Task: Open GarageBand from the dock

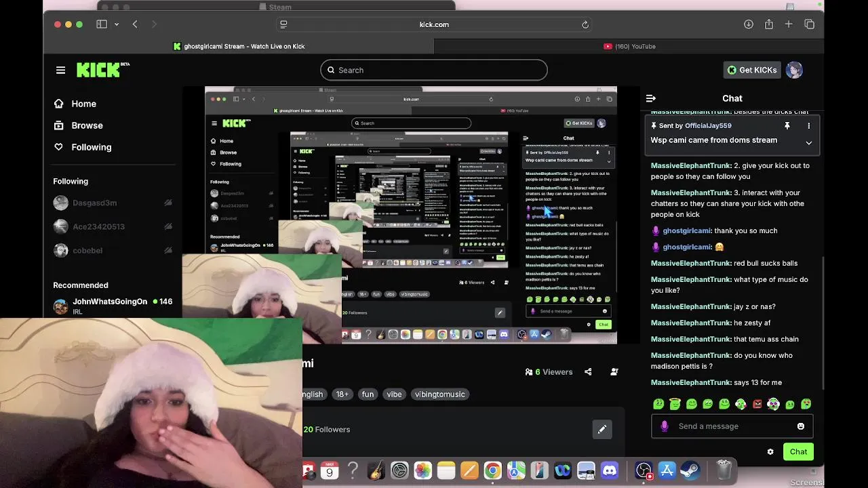Action: click(376, 470)
